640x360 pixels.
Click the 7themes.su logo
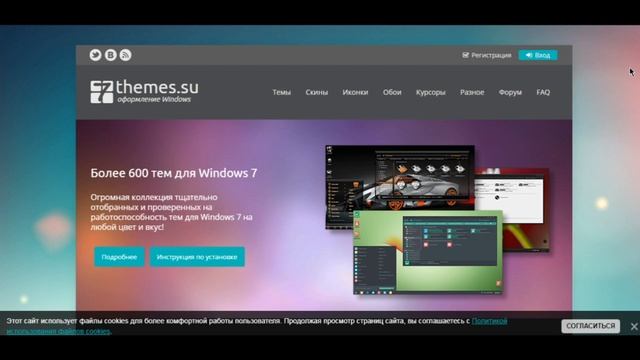coord(144,91)
